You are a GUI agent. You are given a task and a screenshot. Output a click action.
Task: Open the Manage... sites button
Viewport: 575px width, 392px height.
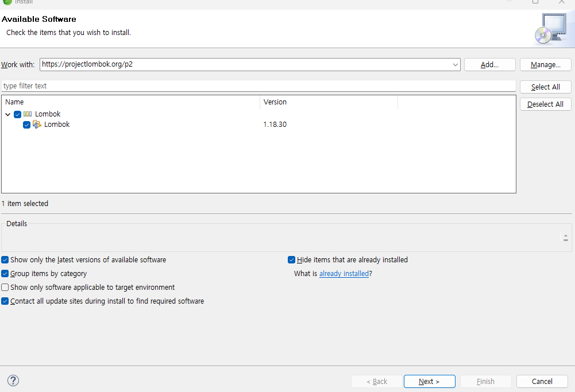point(545,64)
